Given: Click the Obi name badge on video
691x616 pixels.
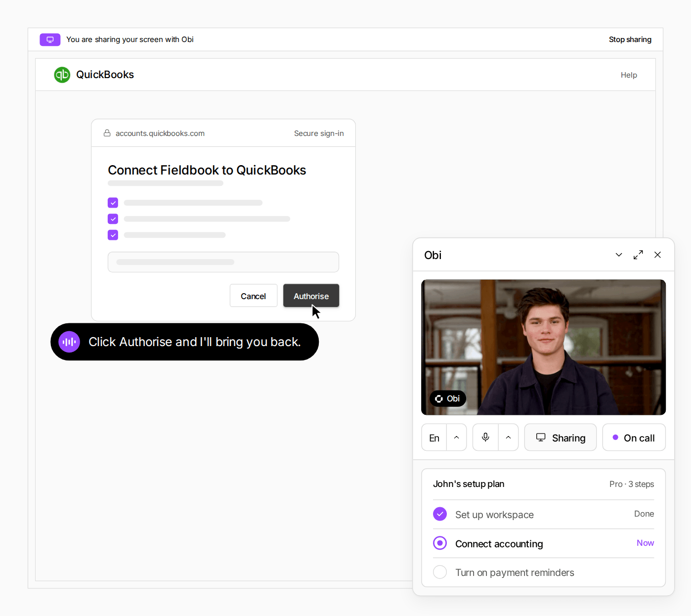Looking at the screenshot, I should (x=448, y=398).
